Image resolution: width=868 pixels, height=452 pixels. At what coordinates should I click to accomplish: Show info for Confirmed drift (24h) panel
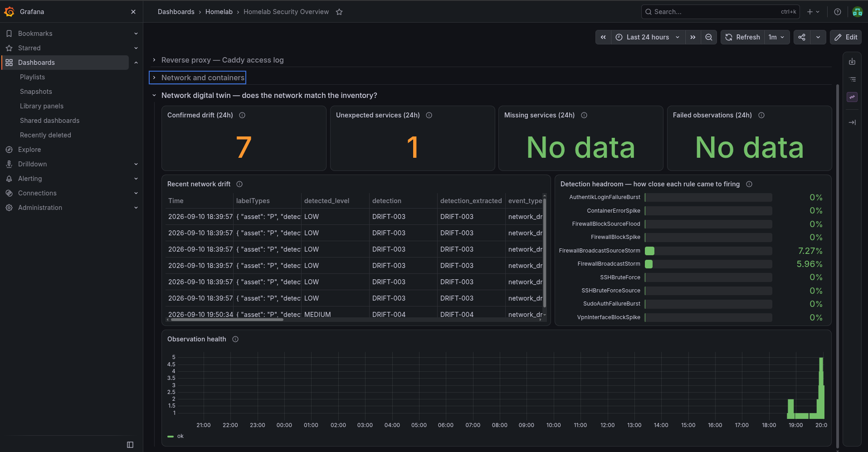(x=242, y=115)
